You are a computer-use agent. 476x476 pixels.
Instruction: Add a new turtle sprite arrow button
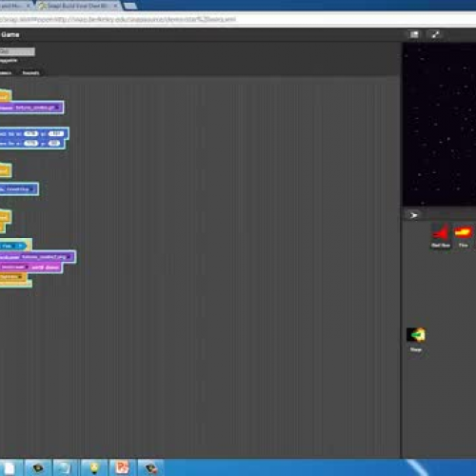click(414, 215)
